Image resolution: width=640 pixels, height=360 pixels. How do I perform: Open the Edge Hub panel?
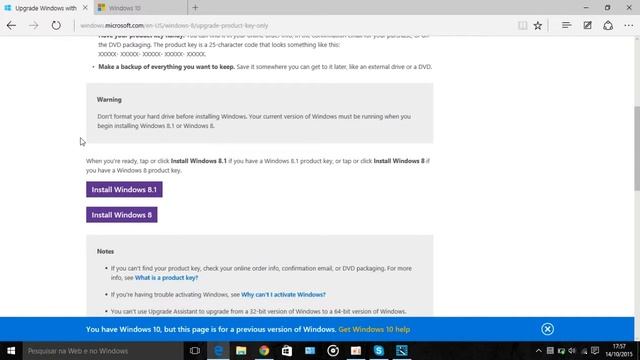pos(566,25)
